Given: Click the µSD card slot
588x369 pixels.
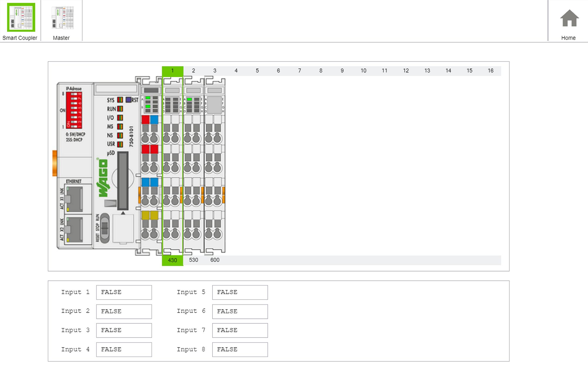Looking at the screenshot, I should 123,181.
